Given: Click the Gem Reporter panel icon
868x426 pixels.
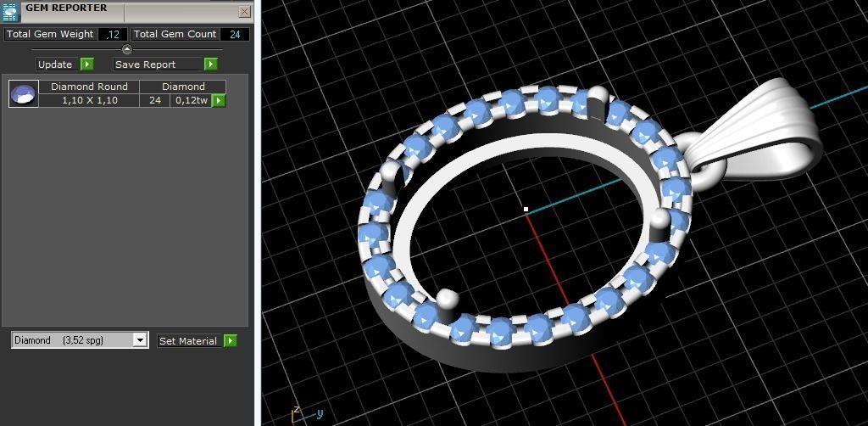Looking at the screenshot, I should pos(10,12).
